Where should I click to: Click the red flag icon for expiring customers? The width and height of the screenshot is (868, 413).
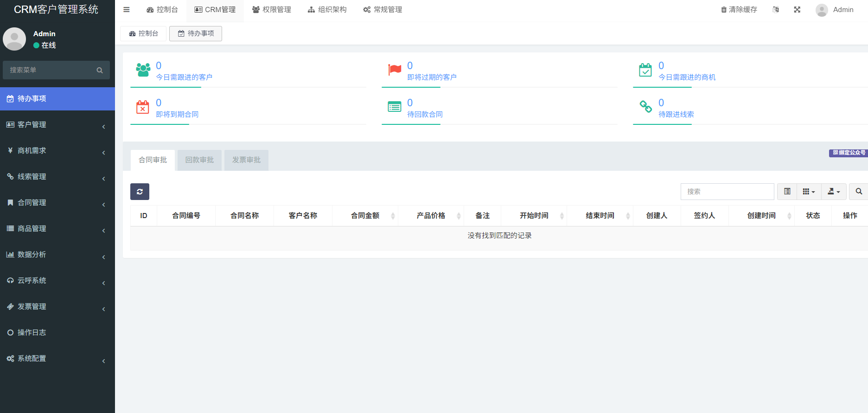395,70
